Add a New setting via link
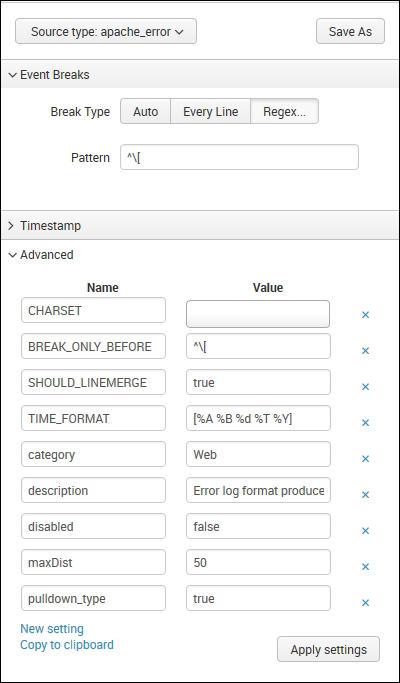The height and width of the screenshot is (683, 400). 52,629
